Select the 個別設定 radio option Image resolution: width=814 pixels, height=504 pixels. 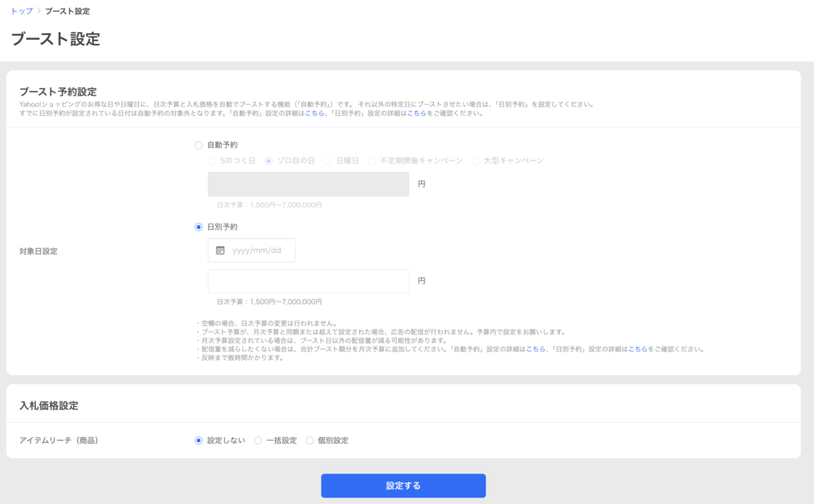310,440
